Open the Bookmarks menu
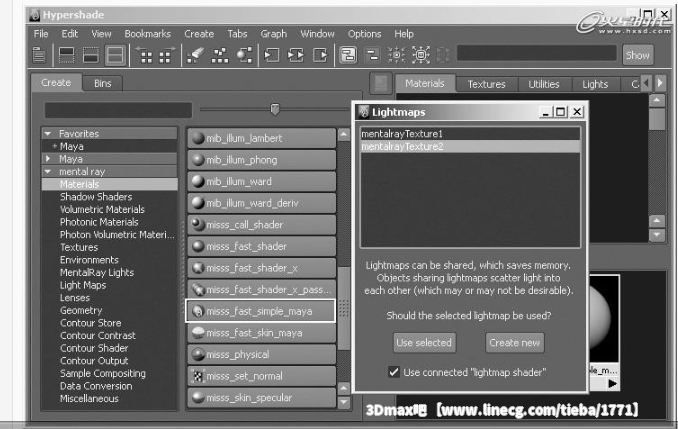 (147, 34)
